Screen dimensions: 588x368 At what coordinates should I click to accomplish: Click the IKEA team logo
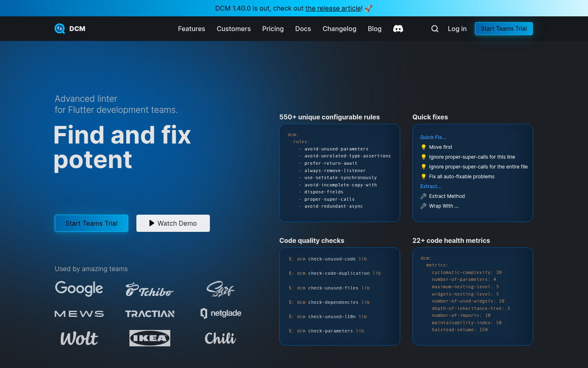[x=150, y=338]
